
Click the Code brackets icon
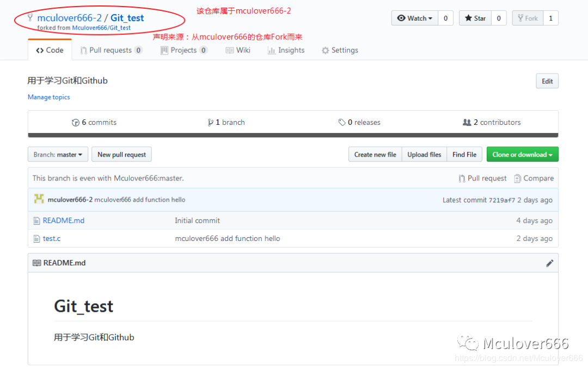[x=40, y=50]
